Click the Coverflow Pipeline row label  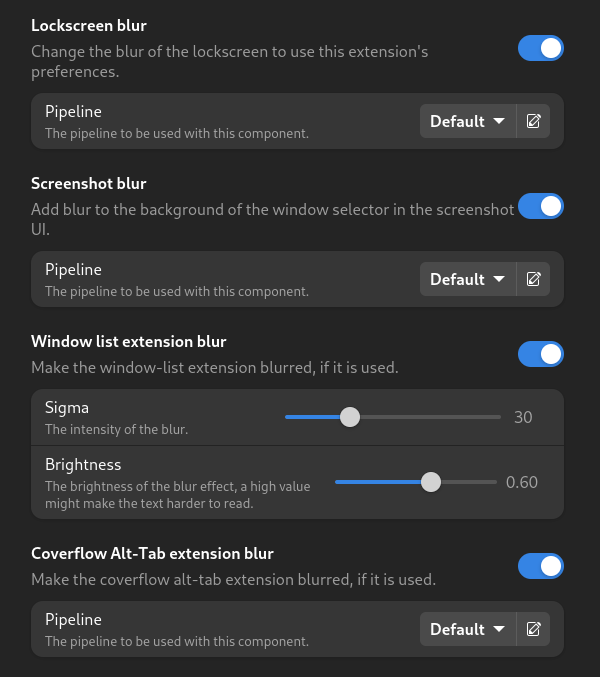coord(73,620)
